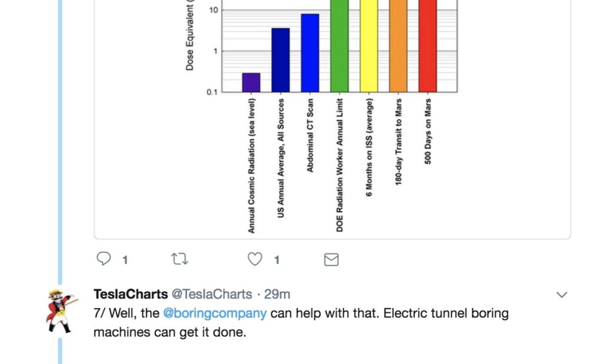Retweet the radiation chart tweet
607x364 pixels.
click(180, 259)
